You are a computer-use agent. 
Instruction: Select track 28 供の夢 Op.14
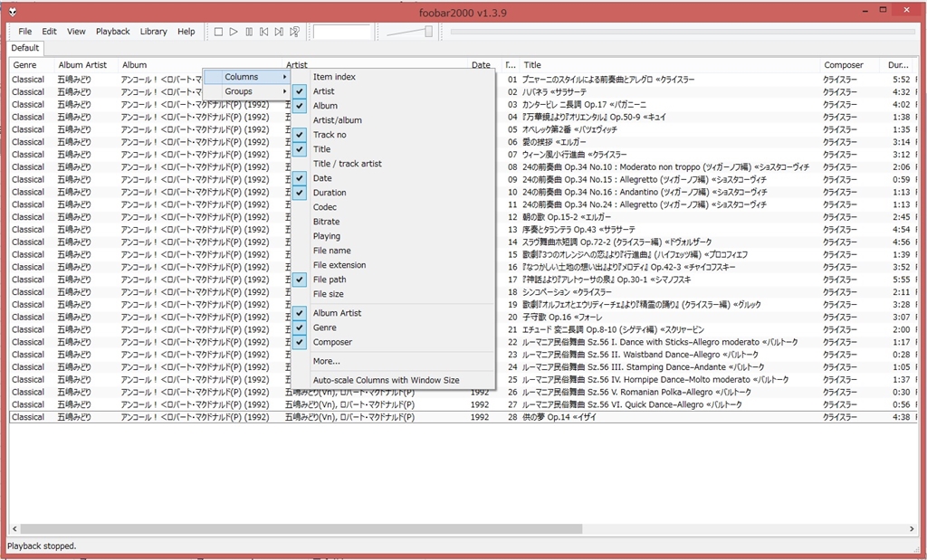pyautogui.click(x=463, y=417)
